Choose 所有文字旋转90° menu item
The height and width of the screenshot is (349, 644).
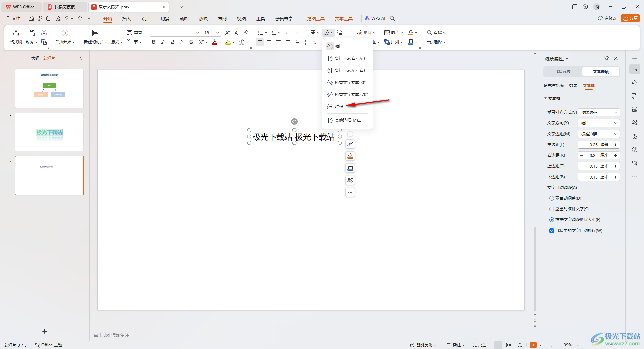(347, 82)
